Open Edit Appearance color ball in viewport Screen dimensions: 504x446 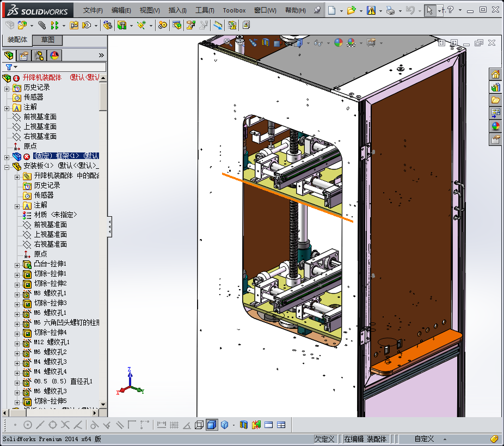339,42
